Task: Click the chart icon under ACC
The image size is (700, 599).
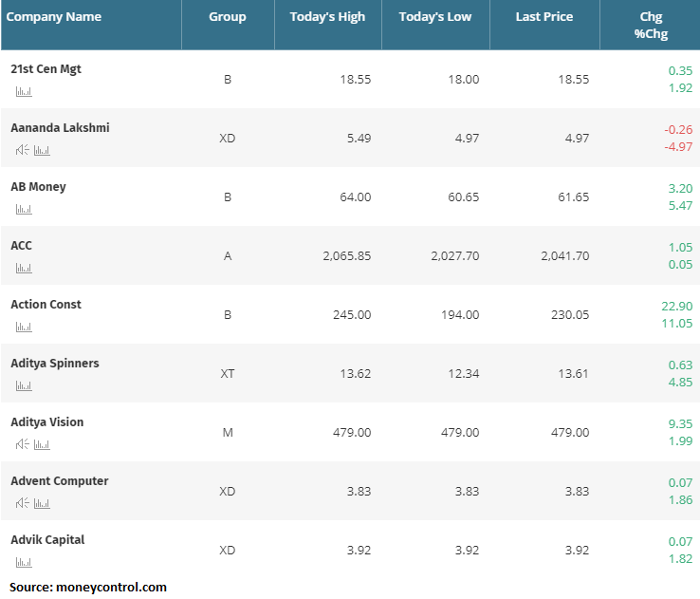Action: (24, 268)
